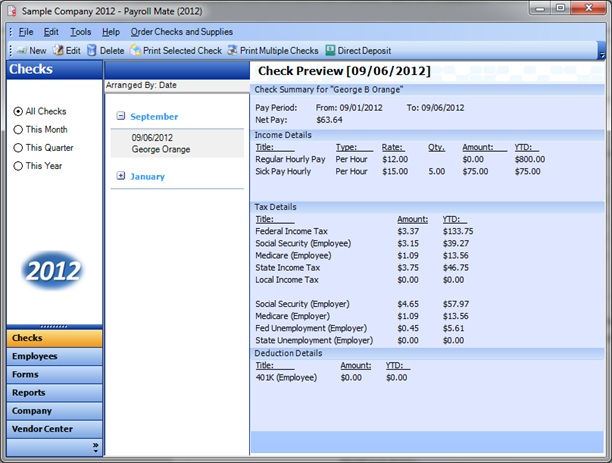Collapse the September check group
The width and height of the screenshot is (612, 463).
coord(121,117)
